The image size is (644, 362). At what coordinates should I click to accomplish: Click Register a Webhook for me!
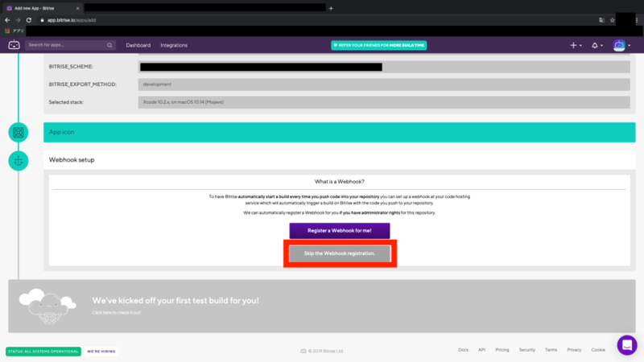pos(339,231)
